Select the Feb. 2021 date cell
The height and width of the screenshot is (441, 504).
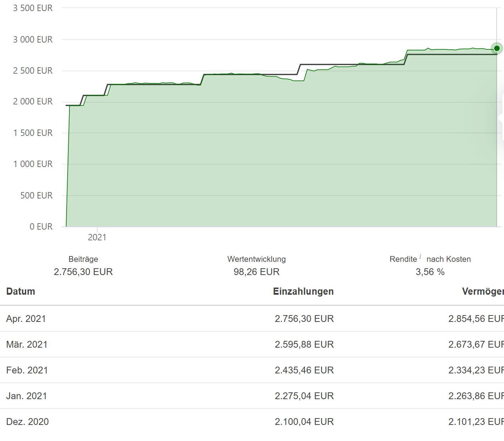[x=27, y=370]
